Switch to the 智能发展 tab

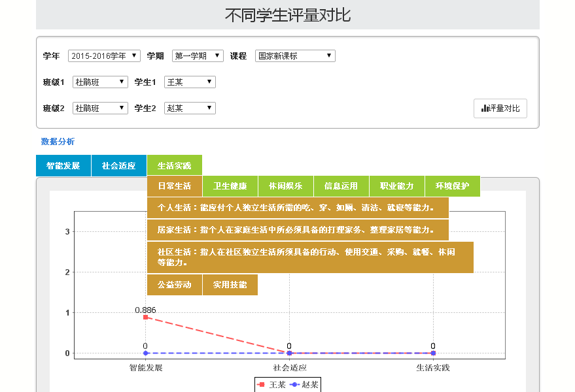pyautogui.click(x=63, y=165)
